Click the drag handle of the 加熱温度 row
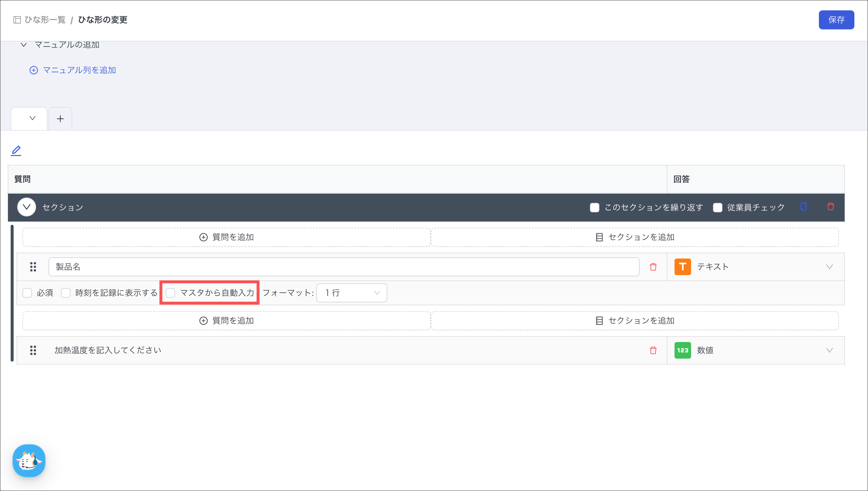 pos(33,350)
